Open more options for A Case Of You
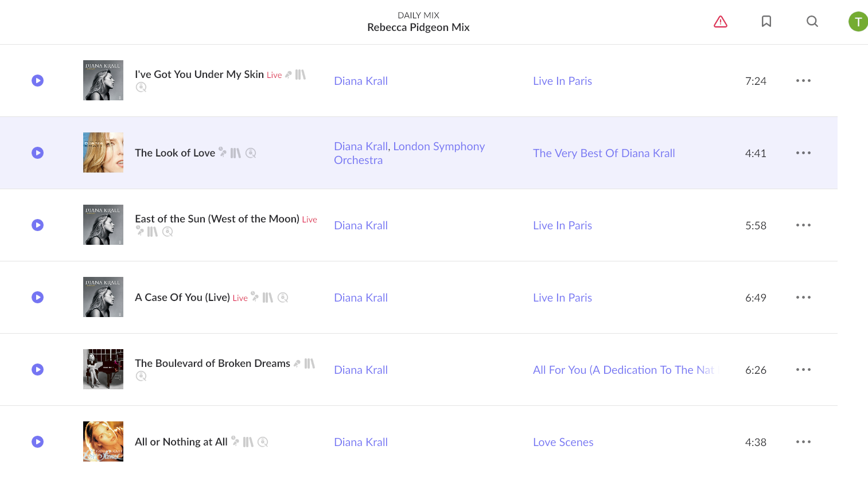 click(803, 298)
